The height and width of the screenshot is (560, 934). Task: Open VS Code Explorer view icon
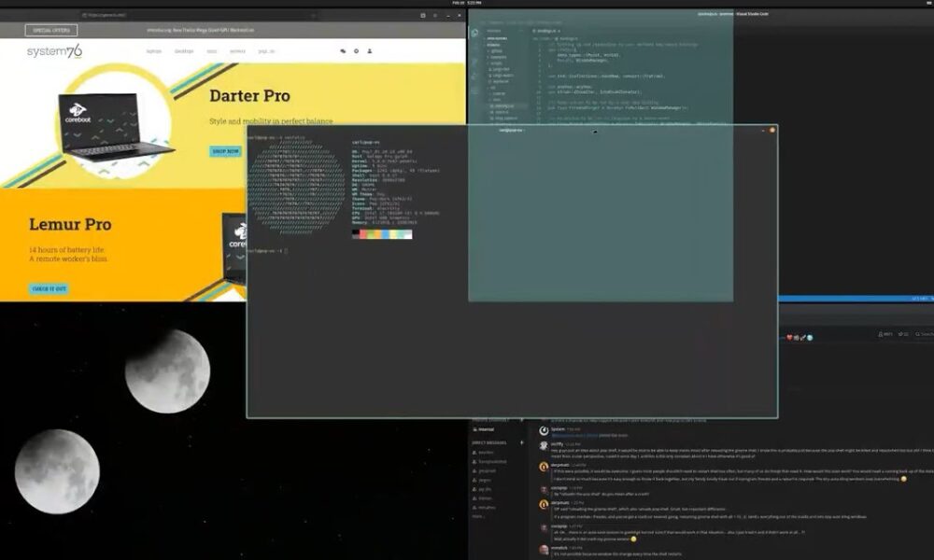(x=474, y=34)
